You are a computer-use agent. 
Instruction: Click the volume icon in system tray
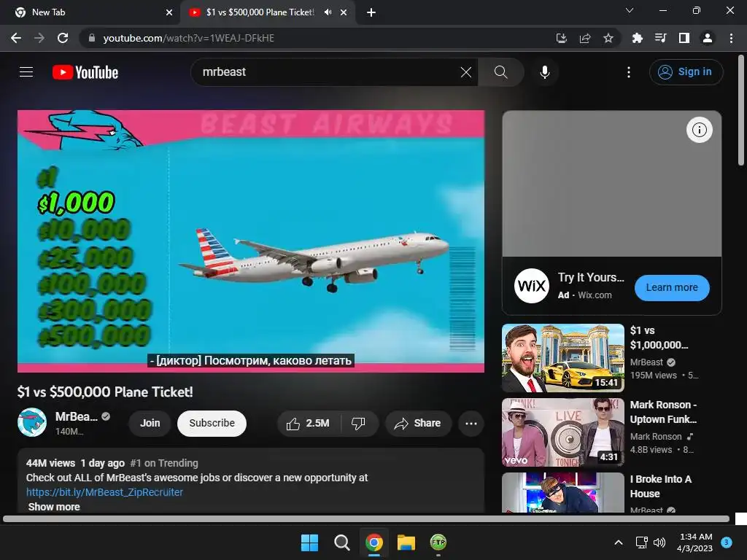(x=659, y=542)
